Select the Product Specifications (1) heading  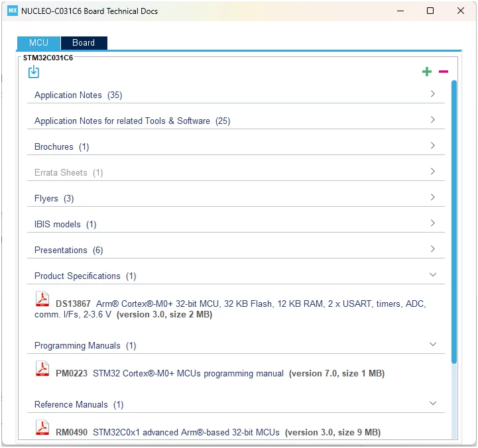(x=85, y=276)
